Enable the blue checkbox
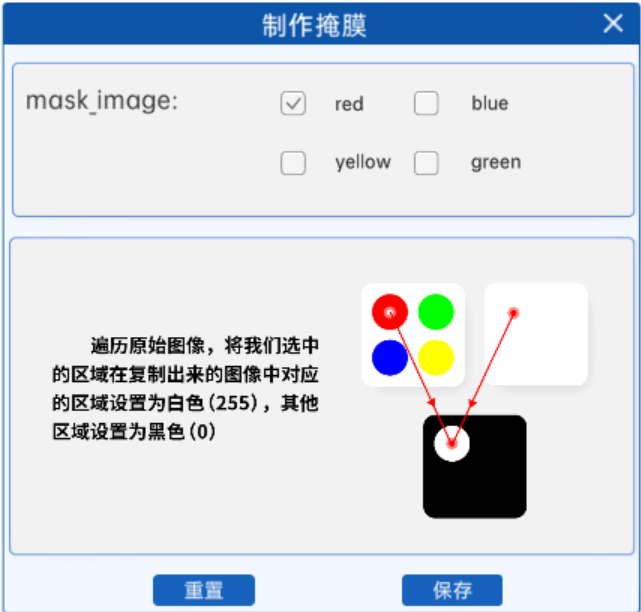 (x=426, y=103)
